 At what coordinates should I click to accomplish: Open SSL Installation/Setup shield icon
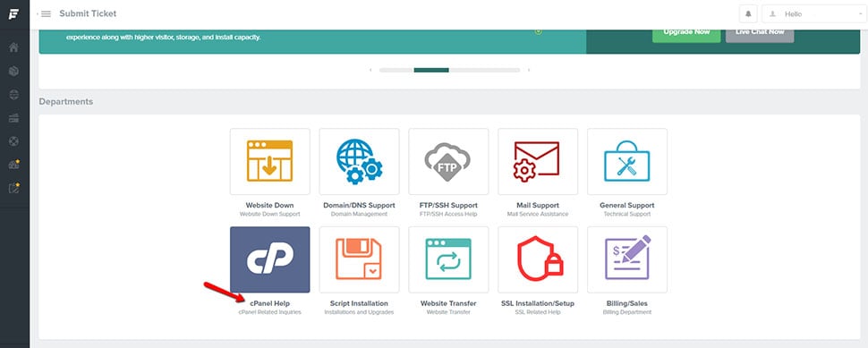coord(540,259)
